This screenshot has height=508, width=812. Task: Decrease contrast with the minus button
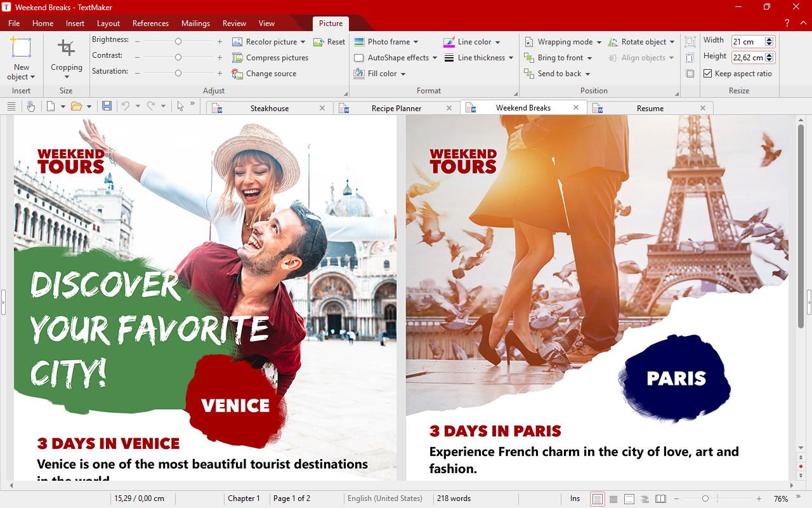(137, 57)
